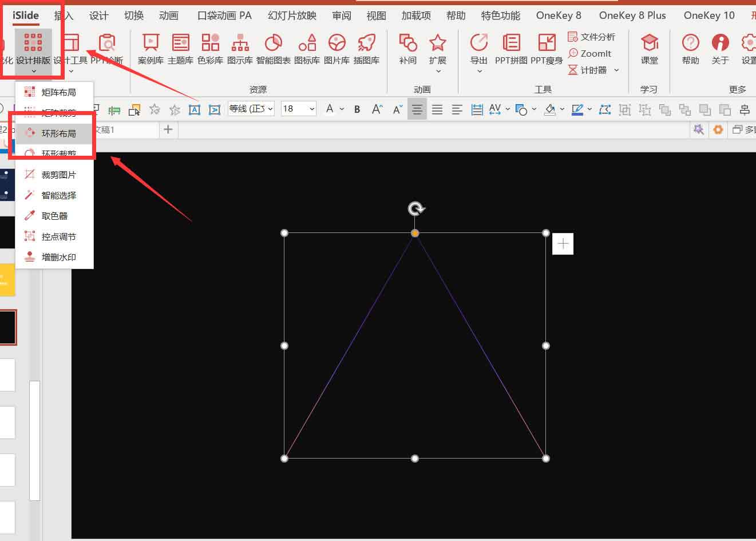
Task: Click the triangle's rotation handle
Action: pos(416,208)
